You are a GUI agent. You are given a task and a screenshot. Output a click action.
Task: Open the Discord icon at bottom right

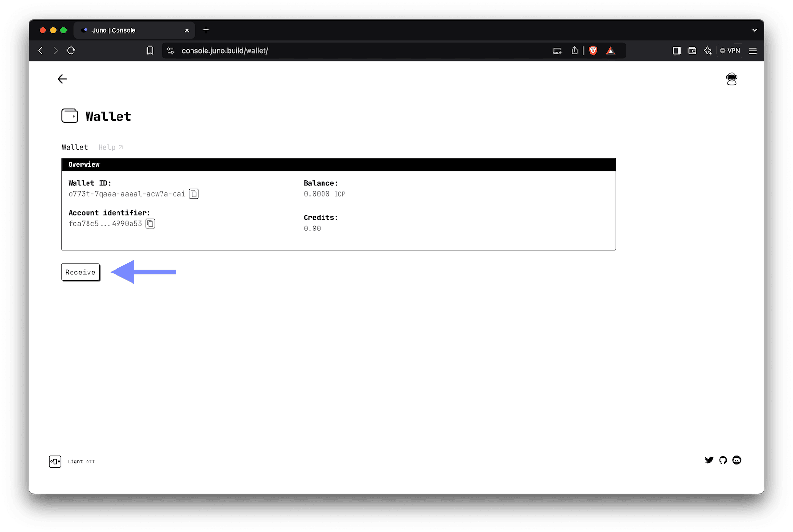click(x=736, y=460)
